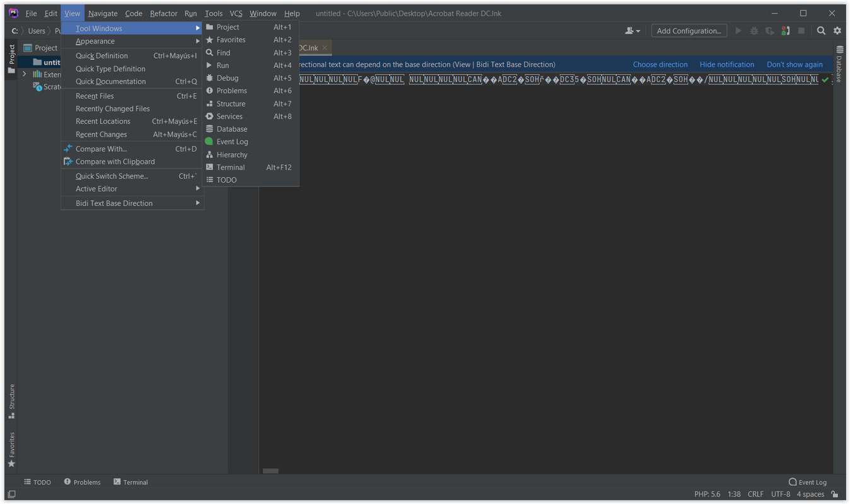Click the Stop square icon in toolbar

coord(801,31)
